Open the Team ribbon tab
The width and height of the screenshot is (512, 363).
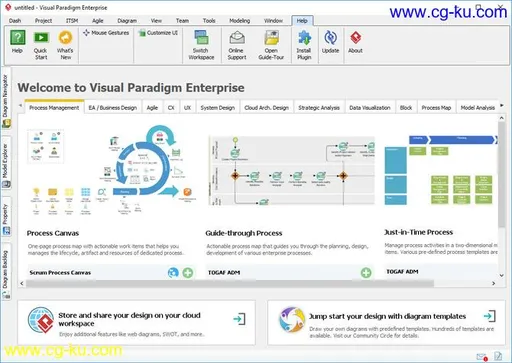[x=182, y=21]
